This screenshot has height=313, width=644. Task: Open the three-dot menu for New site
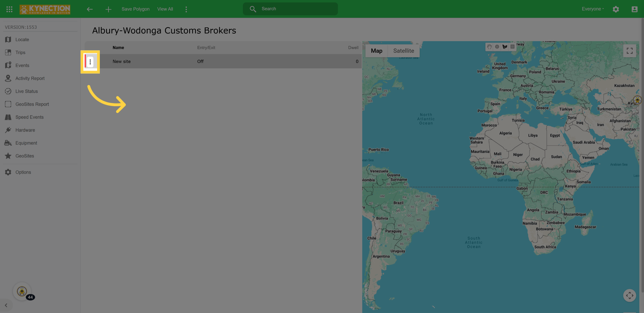(90, 62)
